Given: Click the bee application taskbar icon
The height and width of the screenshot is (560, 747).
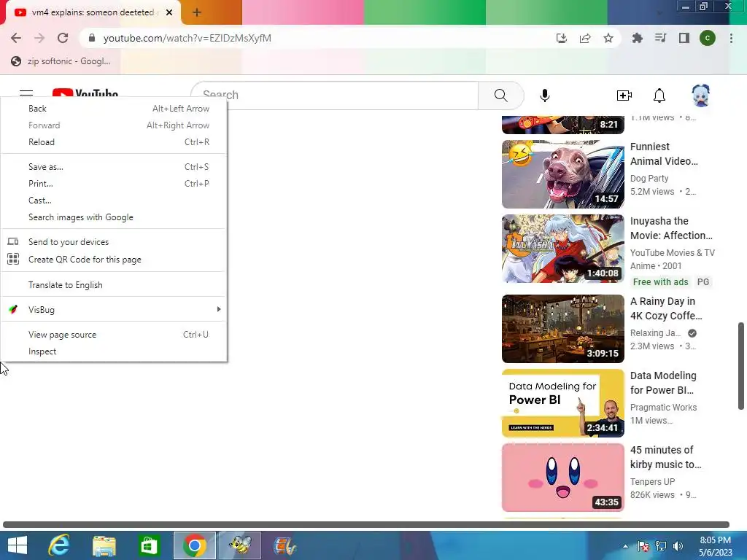Looking at the screenshot, I should tap(239, 545).
